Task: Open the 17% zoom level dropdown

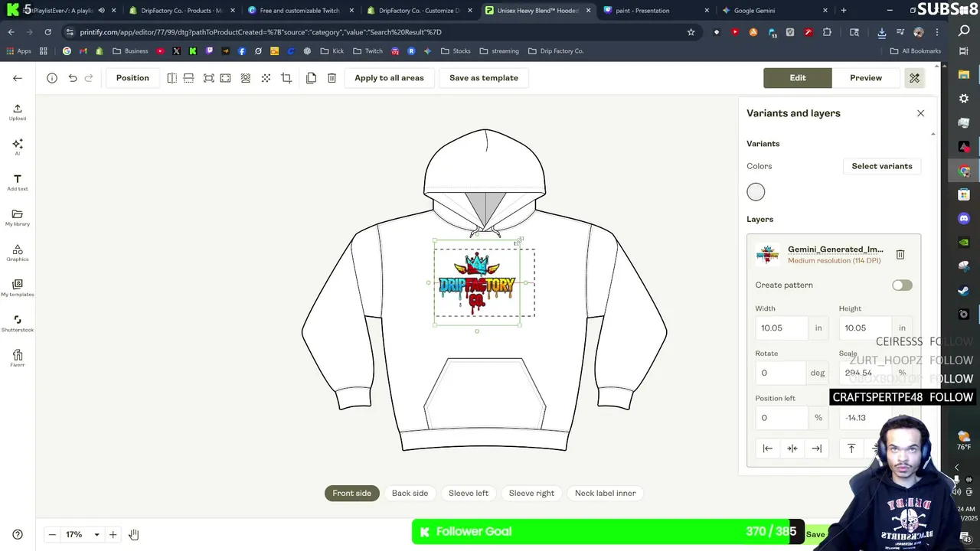Action: tap(83, 534)
